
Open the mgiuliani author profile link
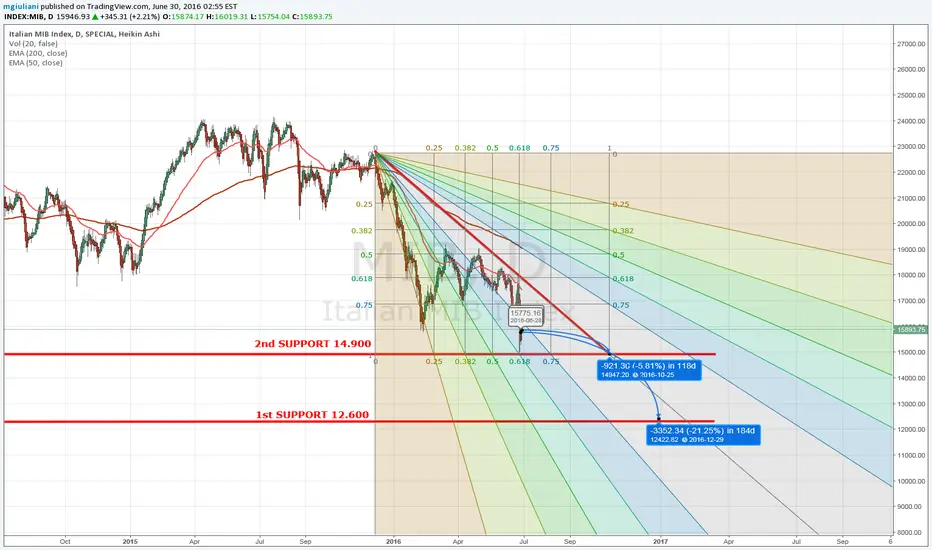click(x=21, y=7)
